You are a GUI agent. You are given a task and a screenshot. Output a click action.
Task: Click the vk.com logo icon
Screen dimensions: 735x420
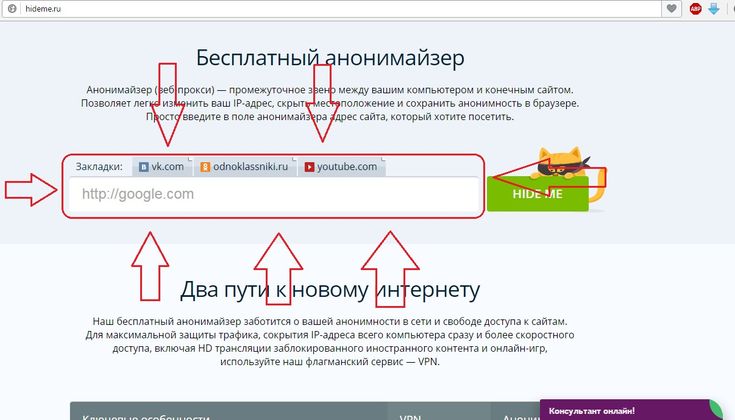pyautogui.click(x=143, y=167)
